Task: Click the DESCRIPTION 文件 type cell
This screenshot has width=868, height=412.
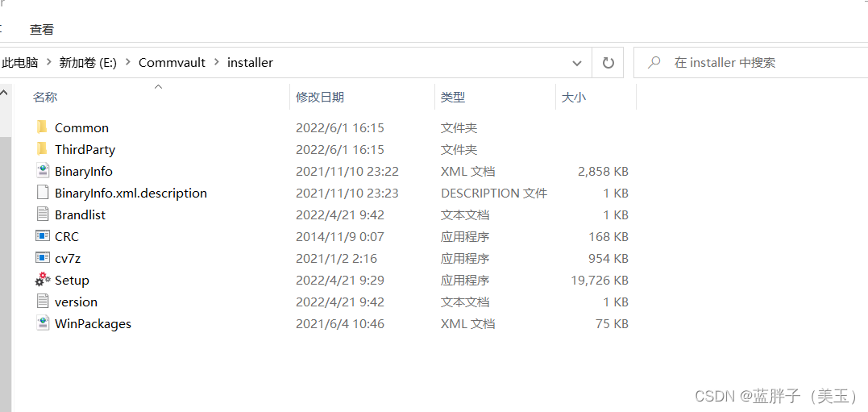Action: pos(494,193)
